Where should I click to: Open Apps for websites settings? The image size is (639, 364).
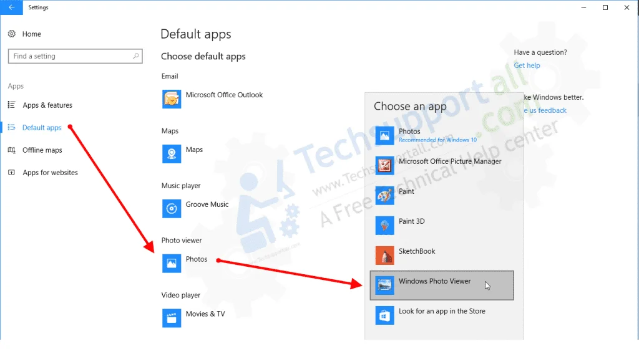pyautogui.click(x=50, y=172)
